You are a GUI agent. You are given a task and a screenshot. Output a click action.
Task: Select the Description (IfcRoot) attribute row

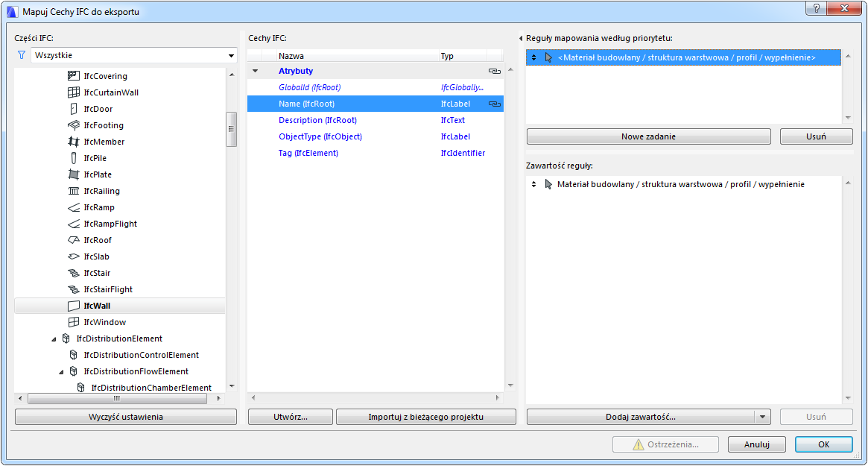click(x=317, y=120)
